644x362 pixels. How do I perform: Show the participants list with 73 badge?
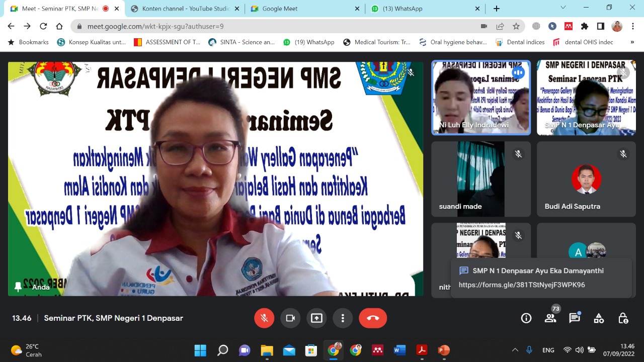(x=550, y=318)
